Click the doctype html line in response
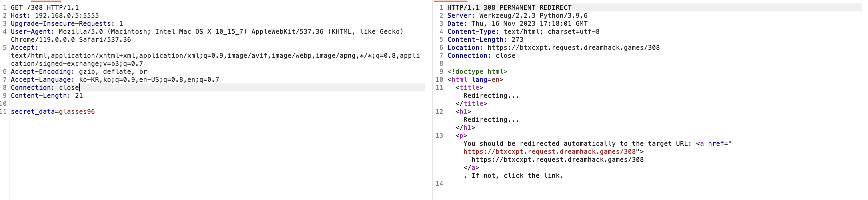This screenshot has width=868, height=200. pos(477,72)
